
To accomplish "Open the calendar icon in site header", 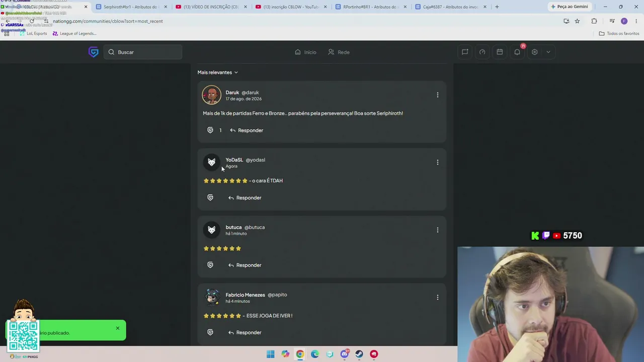I will 500,52.
